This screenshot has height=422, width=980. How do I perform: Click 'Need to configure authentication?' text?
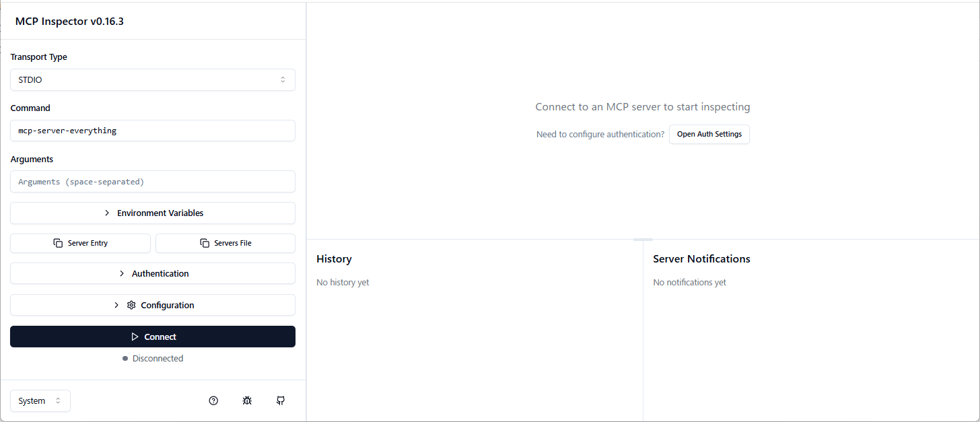click(x=600, y=134)
